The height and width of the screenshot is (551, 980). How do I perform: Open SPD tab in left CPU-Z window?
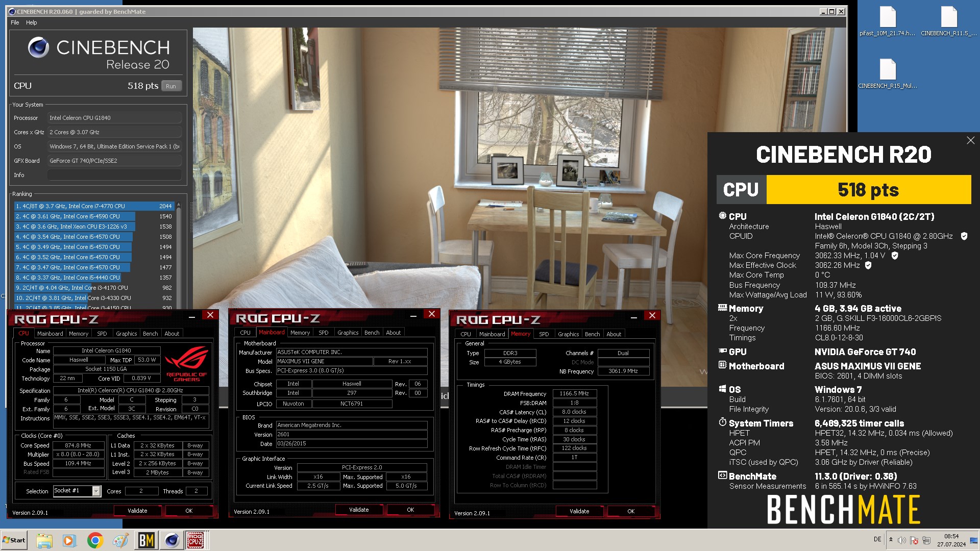(x=102, y=334)
